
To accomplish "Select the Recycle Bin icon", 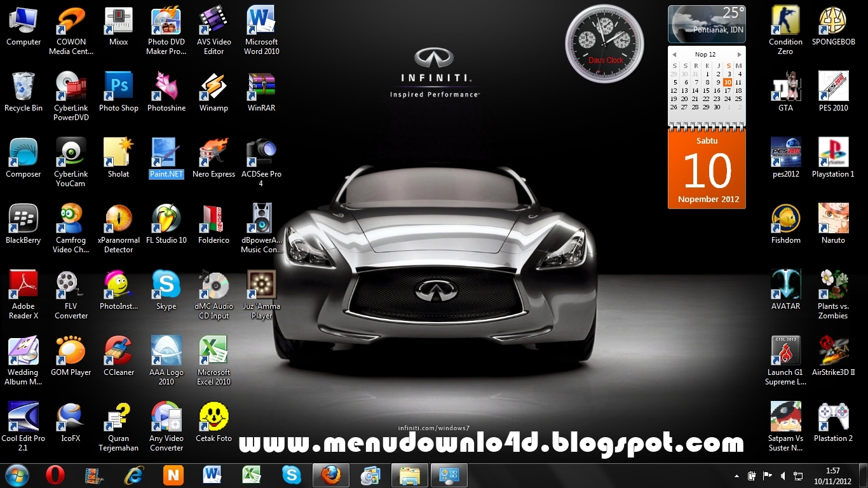I will pos(24,92).
